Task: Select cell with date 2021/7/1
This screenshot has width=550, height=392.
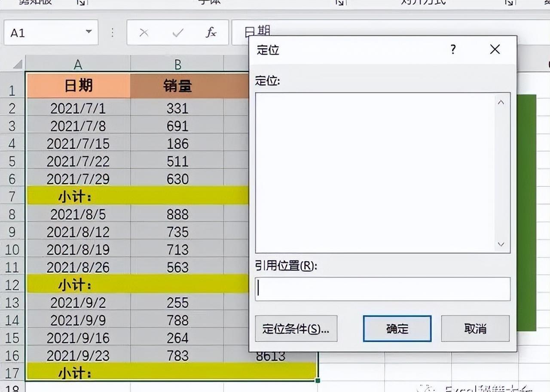Action: (x=78, y=108)
